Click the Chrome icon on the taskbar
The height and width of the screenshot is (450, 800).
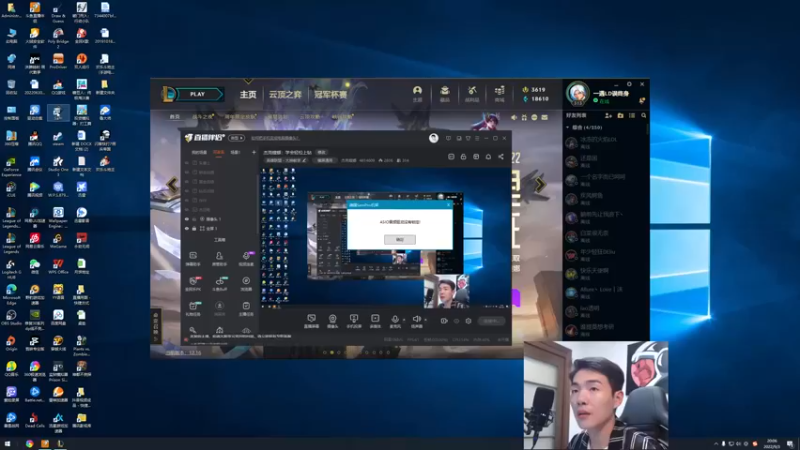click(x=30, y=444)
